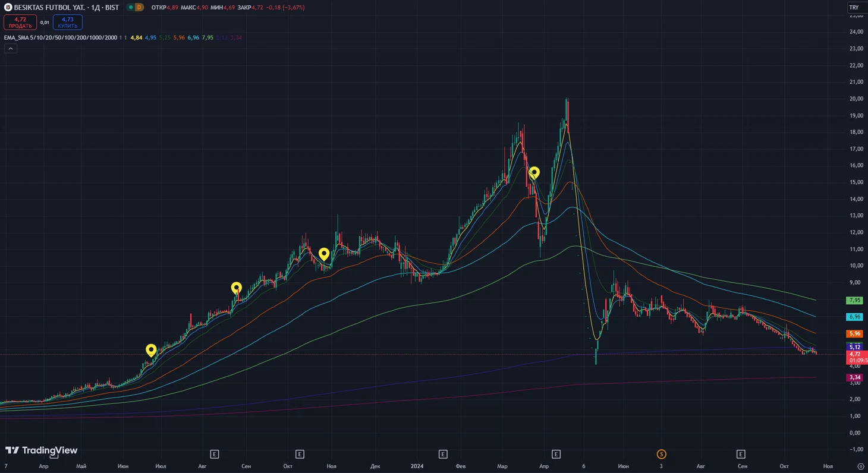Screen dimensions: 868x473
Task: Click the yellow pin near price 8,50
Action: pos(236,288)
